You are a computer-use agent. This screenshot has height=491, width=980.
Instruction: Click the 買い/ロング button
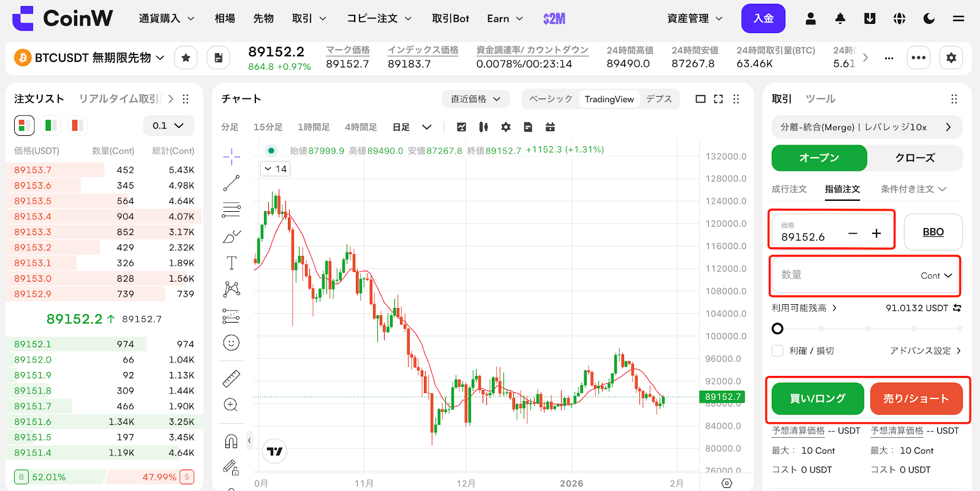pyautogui.click(x=817, y=399)
